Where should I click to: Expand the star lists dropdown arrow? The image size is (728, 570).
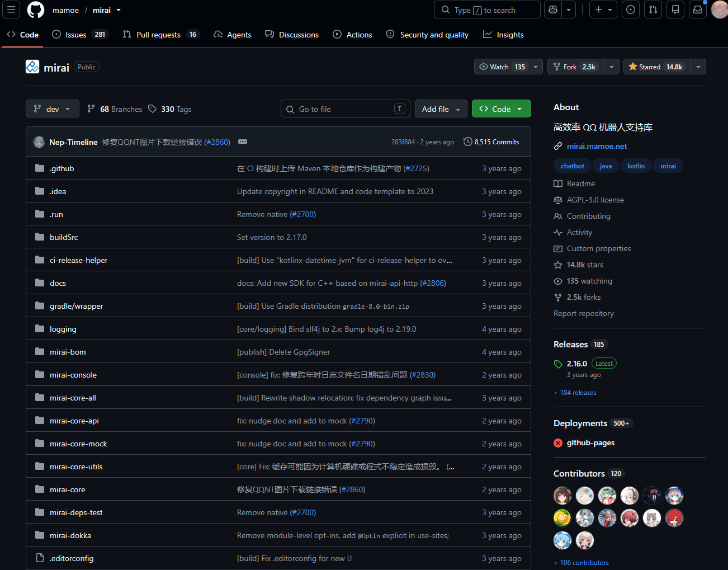[x=698, y=67]
